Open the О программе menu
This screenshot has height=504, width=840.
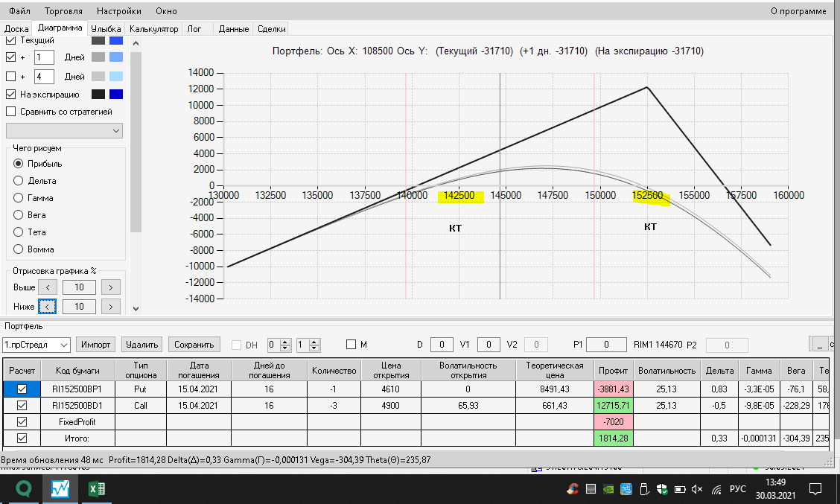tap(798, 10)
